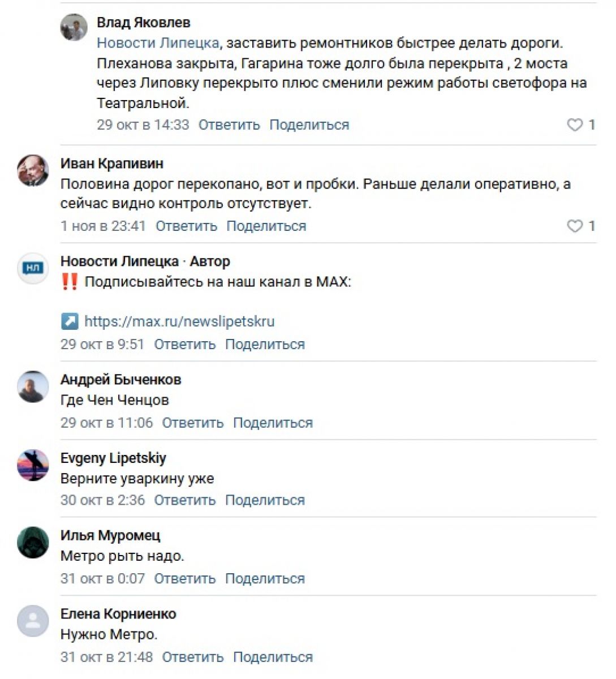Open Evgeny Lipetskiy's sunset avatar
The image size is (616, 679).
(33, 465)
